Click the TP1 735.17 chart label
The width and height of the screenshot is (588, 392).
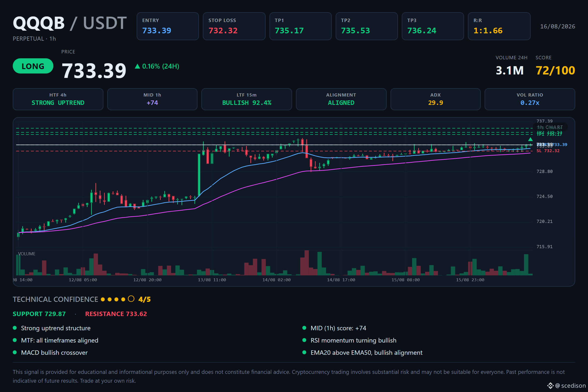coord(549,134)
